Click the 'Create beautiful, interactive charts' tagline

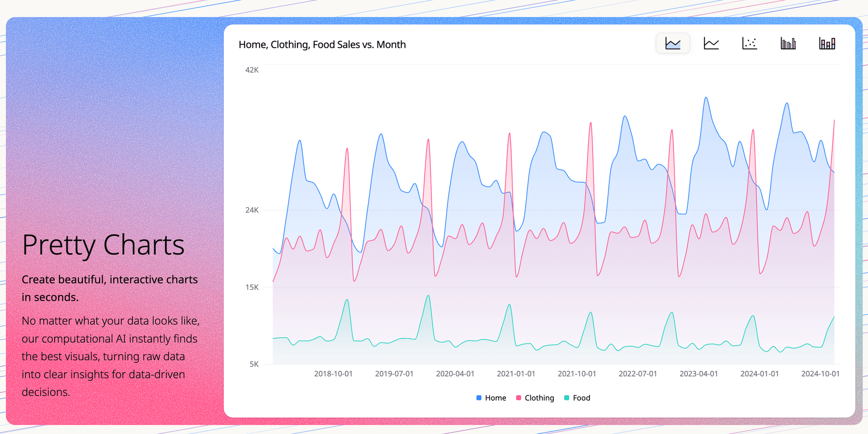tap(109, 280)
